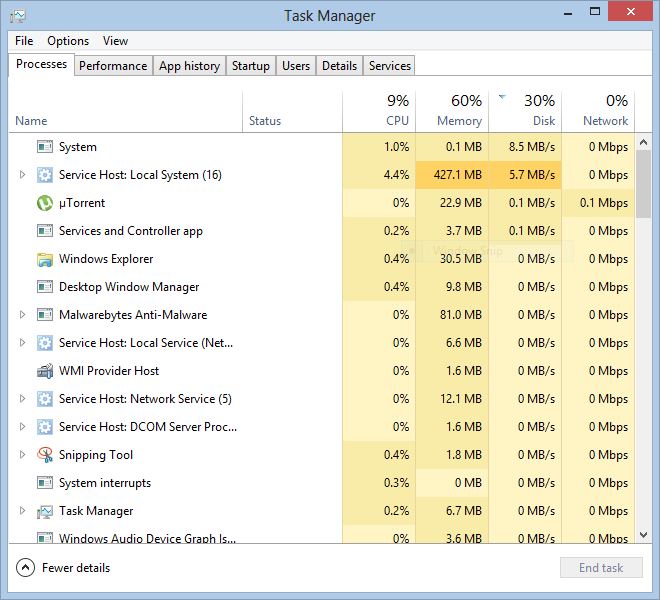Sort processes by Memory column
The width and height of the screenshot is (660, 600).
tap(452, 110)
